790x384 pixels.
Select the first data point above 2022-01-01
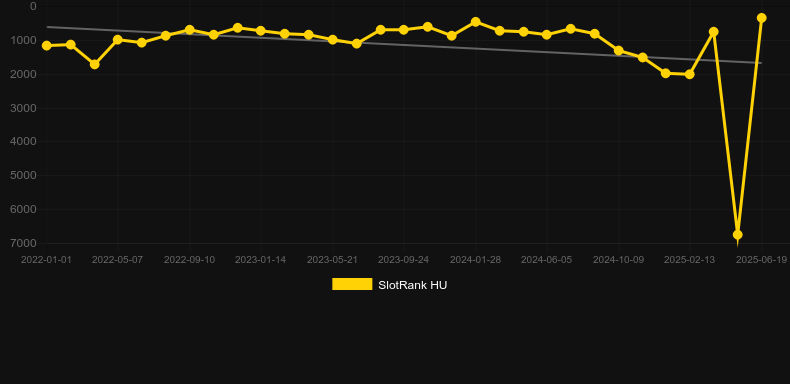coord(47,46)
